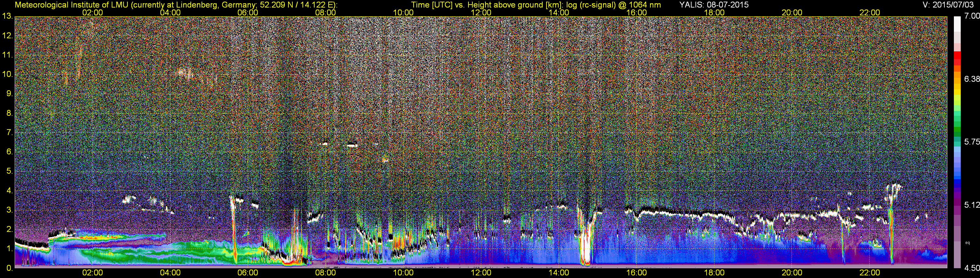This screenshot has width=980, height=278.
Task: Select the height axis label "1."
Action: point(9,249)
